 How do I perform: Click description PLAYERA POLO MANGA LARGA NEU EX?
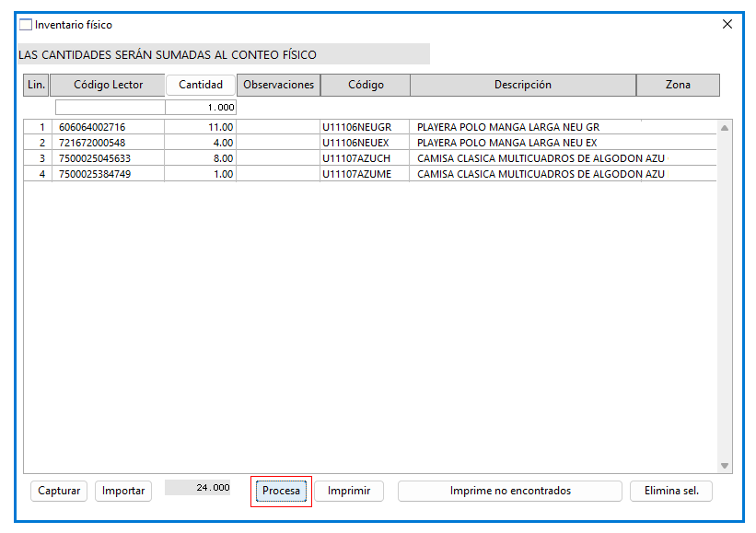pos(506,143)
